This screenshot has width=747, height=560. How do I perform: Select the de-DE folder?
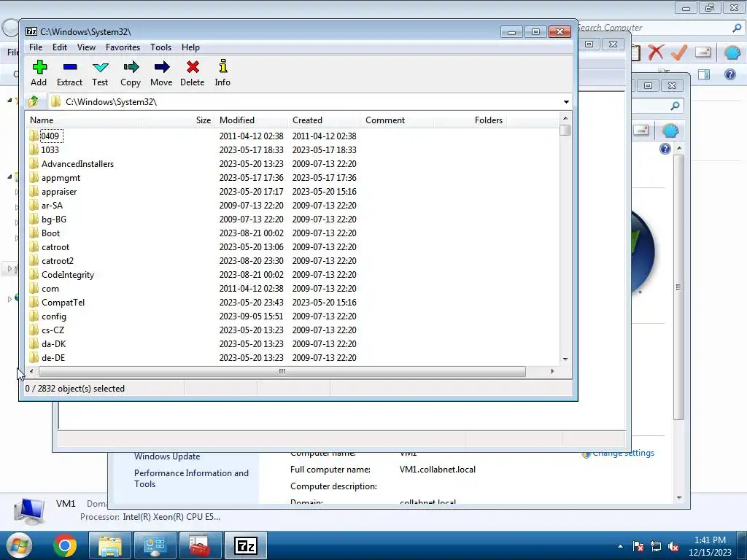[x=53, y=357]
